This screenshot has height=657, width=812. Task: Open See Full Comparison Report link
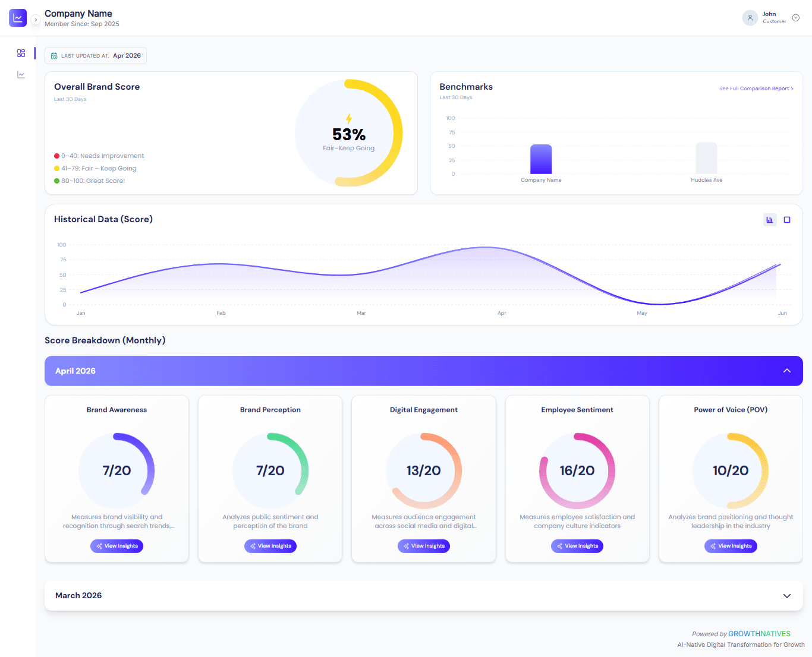pos(756,89)
